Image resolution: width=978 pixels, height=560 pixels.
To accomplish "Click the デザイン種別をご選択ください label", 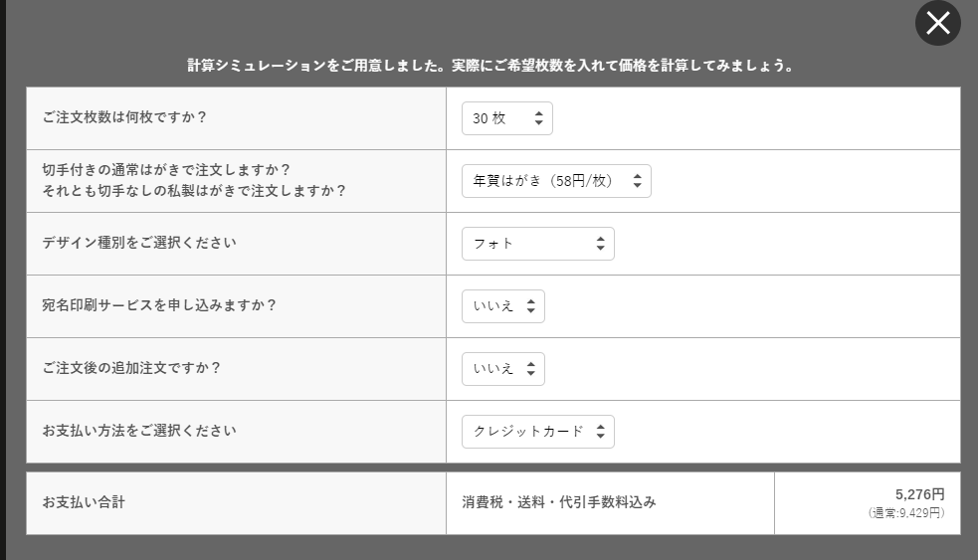I will [x=139, y=243].
